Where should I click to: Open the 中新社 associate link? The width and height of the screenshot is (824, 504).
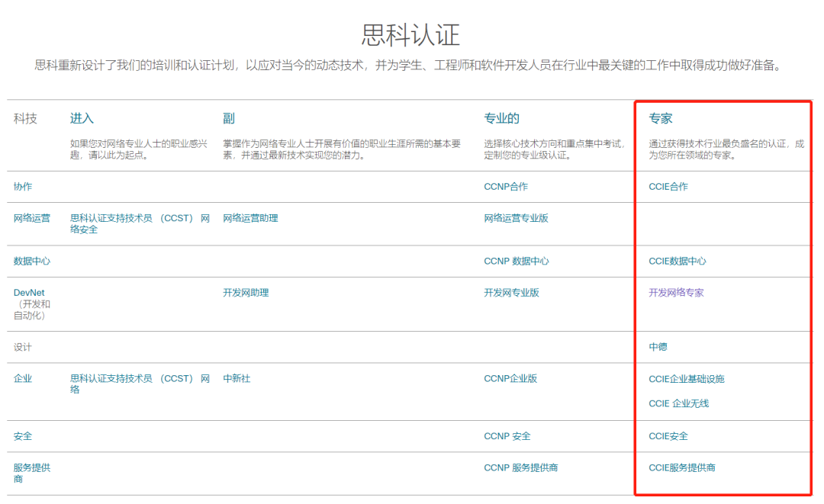[x=237, y=378]
